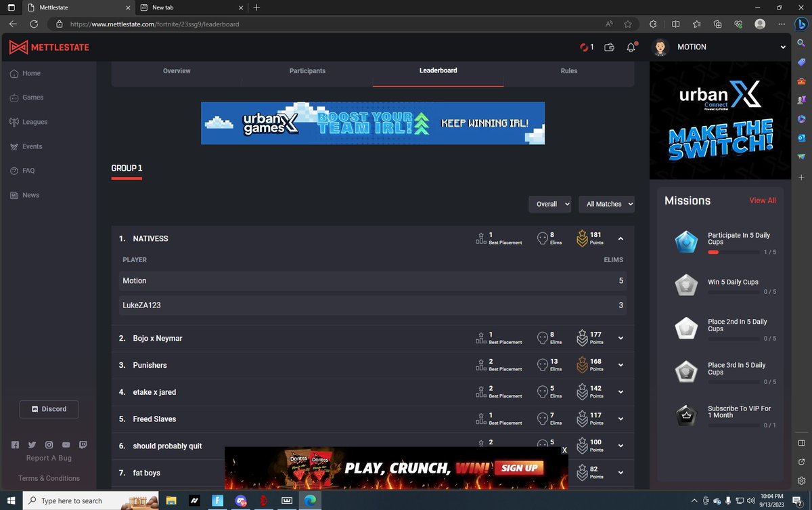
Task: Open browser essentials heart icon
Action: [x=739, y=24]
